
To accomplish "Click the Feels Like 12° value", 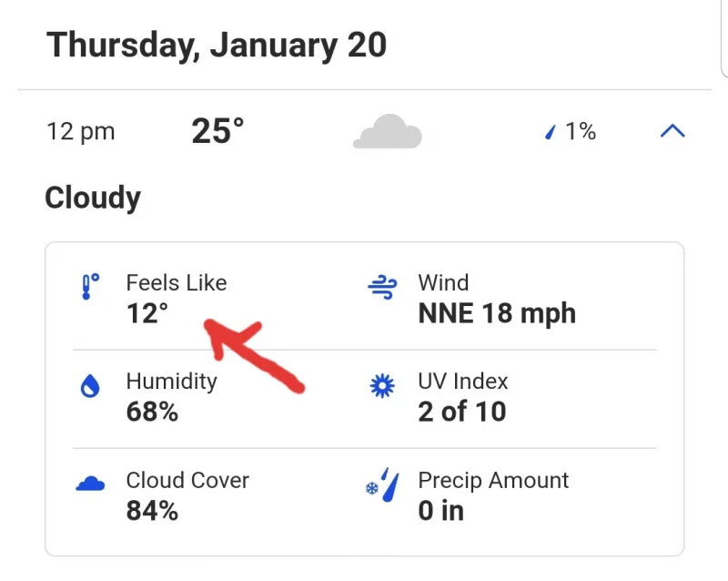I will tap(147, 313).
